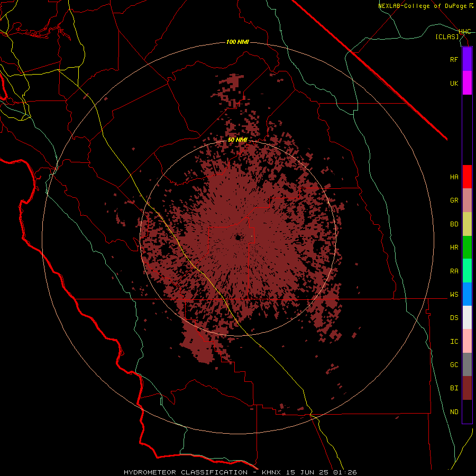
Task: Click the NEXLAB-College of DuPage credit text
Action: pos(423,6)
